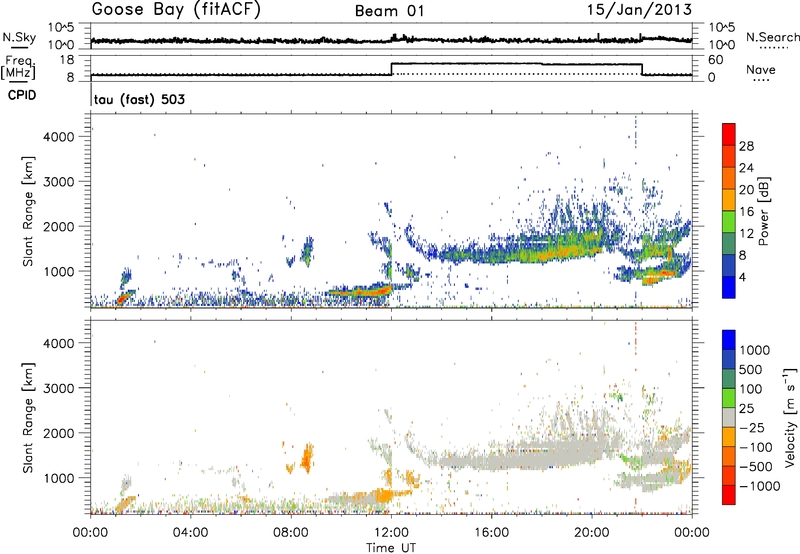Click the 'CPID' label
800x554 pixels.
click(21, 95)
